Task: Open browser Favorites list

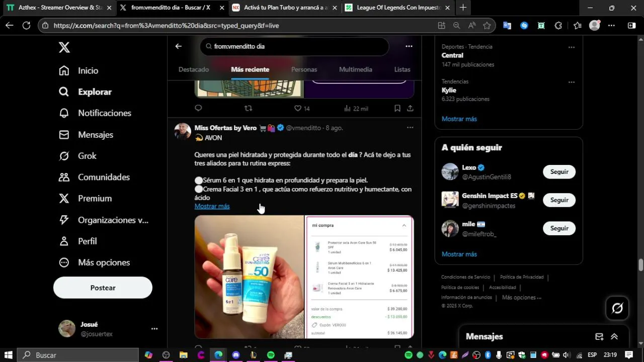Action: click(577, 26)
